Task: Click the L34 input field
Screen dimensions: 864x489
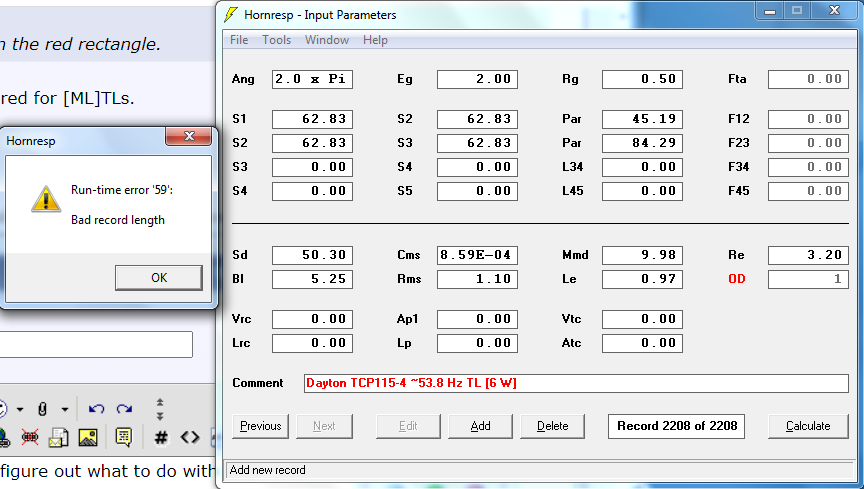Action: 642,167
